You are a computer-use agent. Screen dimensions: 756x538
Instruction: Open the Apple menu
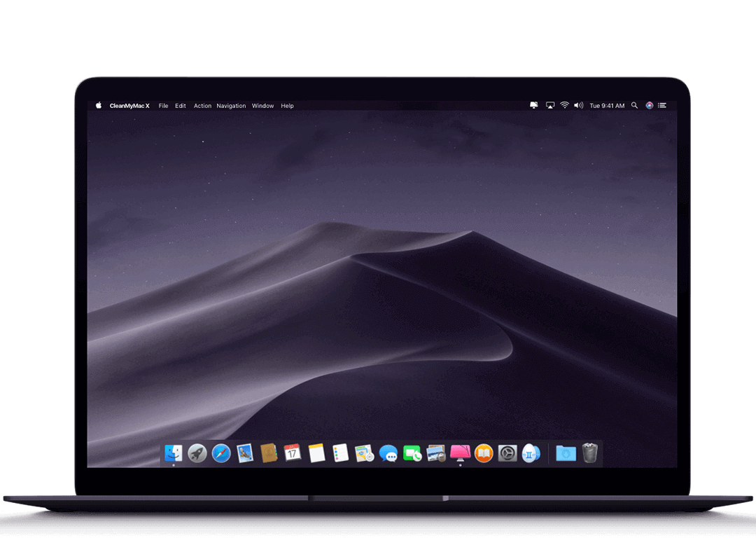tap(99, 106)
